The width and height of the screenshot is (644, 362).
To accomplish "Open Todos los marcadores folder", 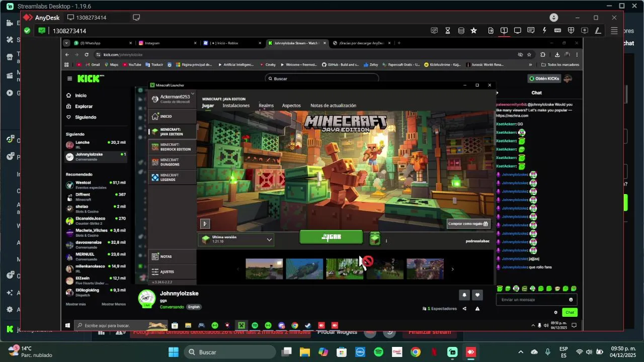I will [560, 64].
